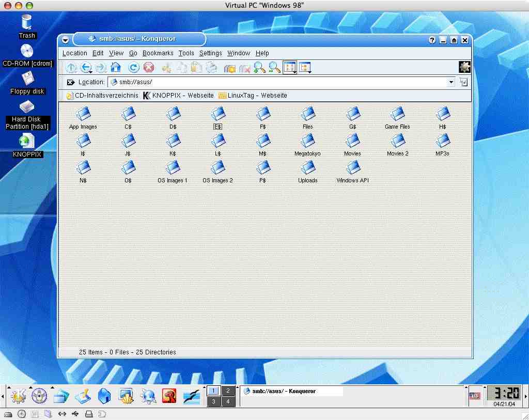The height and width of the screenshot is (420, 529).
Task: Click the Zoom Out magnifier icon
Action: (274, 68)
